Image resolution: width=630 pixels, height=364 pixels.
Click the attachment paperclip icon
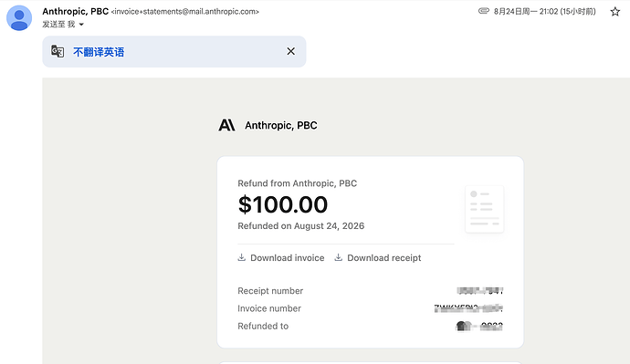point(483,11)
